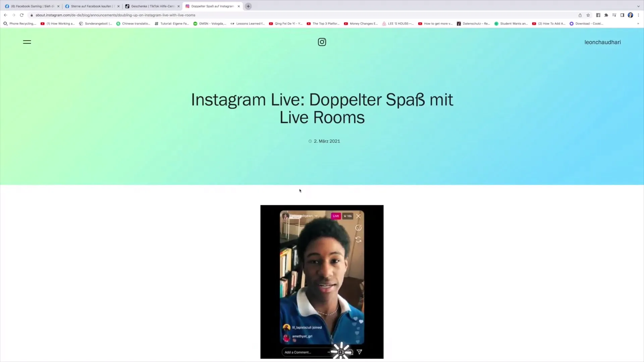Click the address bar URL field
The height and width of the screenshot is (362, 644).
pos(115,15)
